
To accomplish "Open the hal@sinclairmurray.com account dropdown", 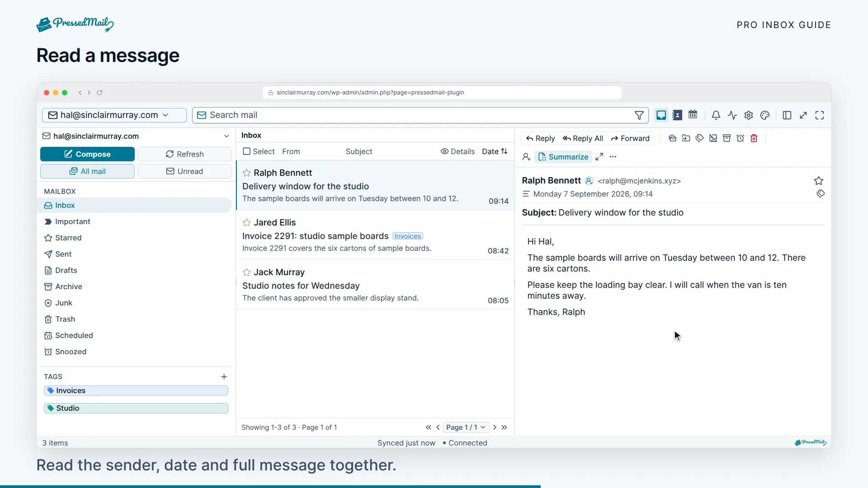I will pyautogui.click(x=114, y=115).
